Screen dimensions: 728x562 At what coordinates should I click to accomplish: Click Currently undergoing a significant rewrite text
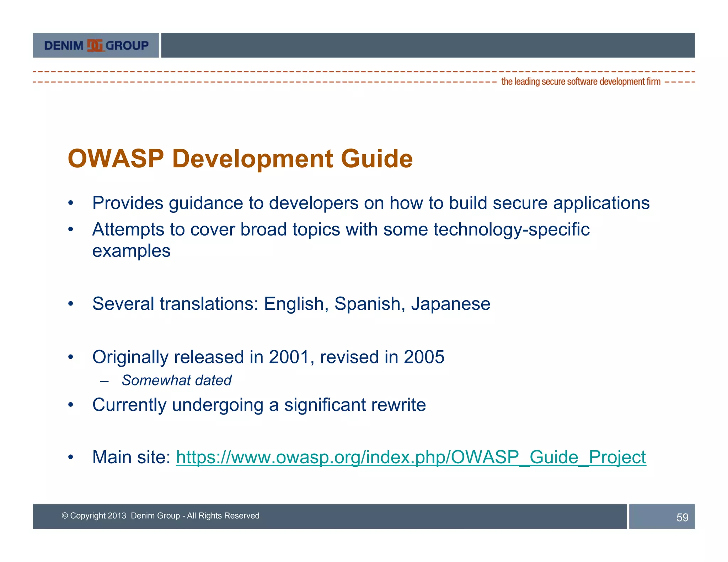pyautogui.click(x=259, y=405)
